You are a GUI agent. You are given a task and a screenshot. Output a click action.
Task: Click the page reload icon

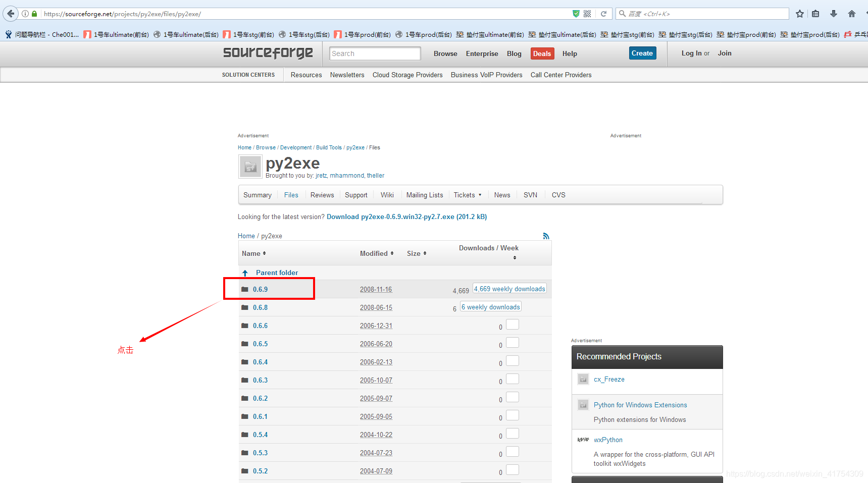point(603,14)
